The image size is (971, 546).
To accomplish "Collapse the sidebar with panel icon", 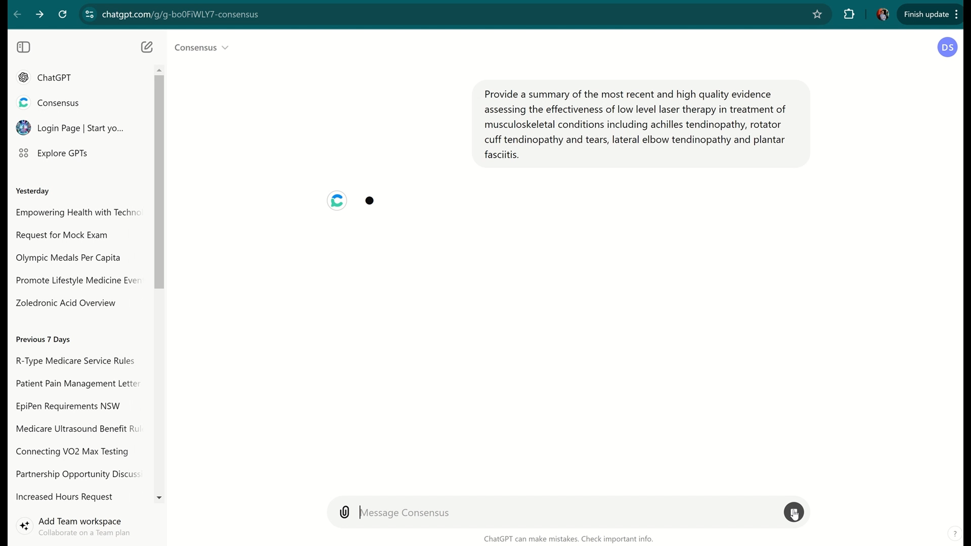I will pyautogui.click(x=24, y=47).
